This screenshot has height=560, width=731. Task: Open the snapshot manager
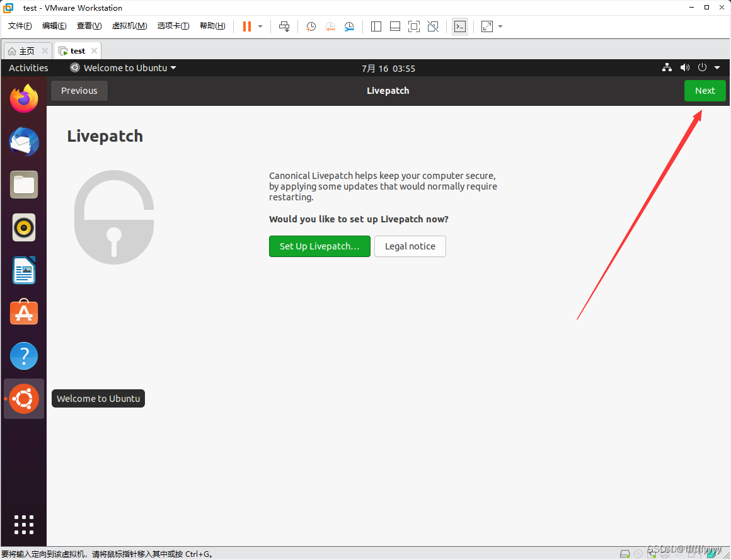[x=349, y=26]
